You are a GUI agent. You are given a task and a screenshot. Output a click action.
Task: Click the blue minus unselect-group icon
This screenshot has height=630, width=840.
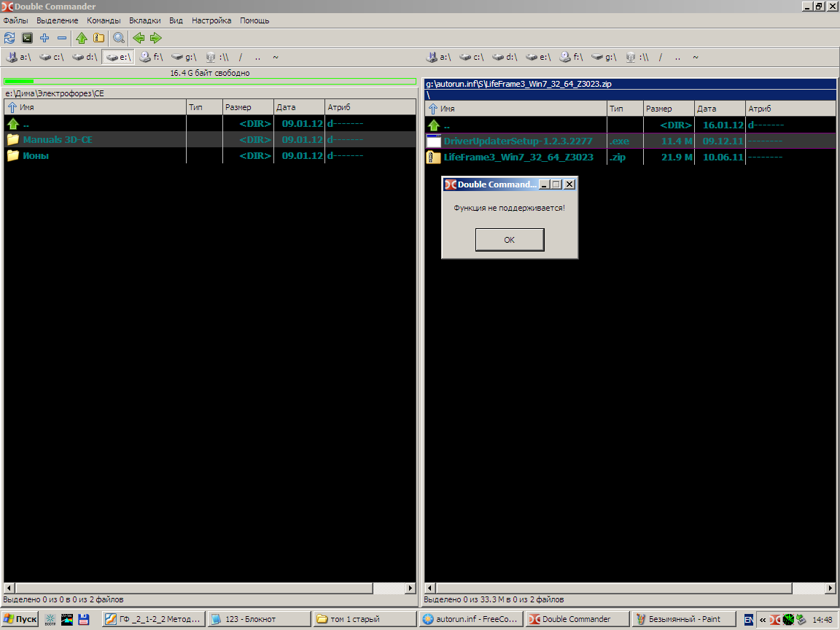point(62,38)
